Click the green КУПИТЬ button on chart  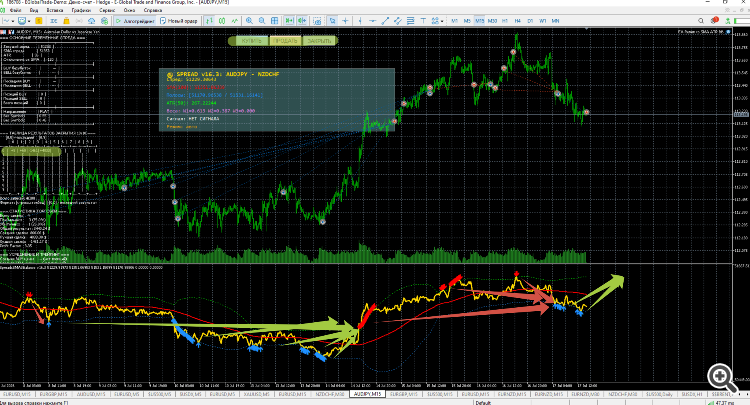click(250, 41)
